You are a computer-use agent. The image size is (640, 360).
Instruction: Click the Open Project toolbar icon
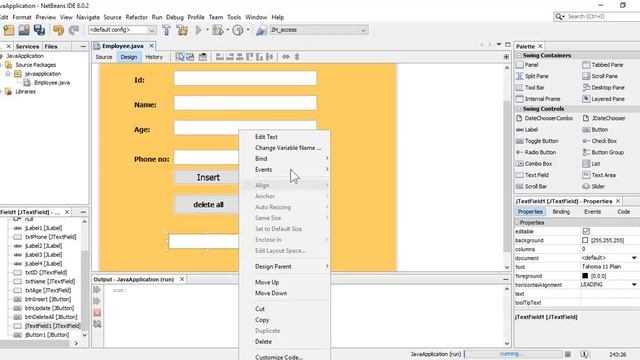click(x=24, y=30)
